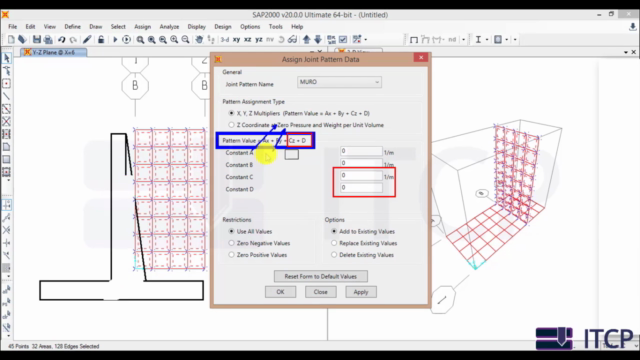Select the Pan hand tool
The height and width of the screenshot is (360, 640).
[x=199, y=39]
